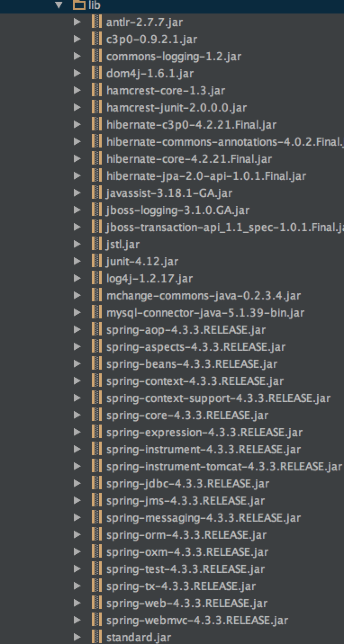The height and width of the screenshot is (644, 344).
Task: Click the lib folder icon
Action: (x=79, y=5)
